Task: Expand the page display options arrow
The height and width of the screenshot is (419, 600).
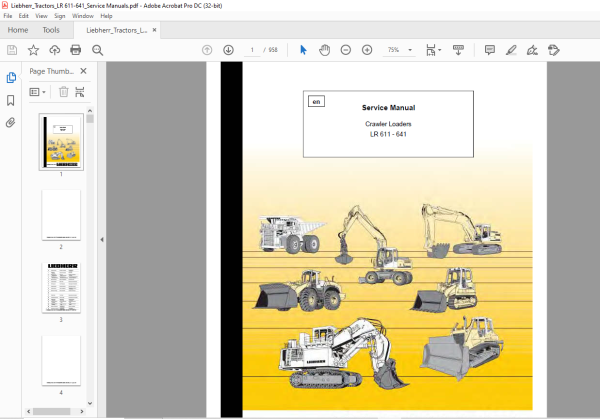Action: 440,50
